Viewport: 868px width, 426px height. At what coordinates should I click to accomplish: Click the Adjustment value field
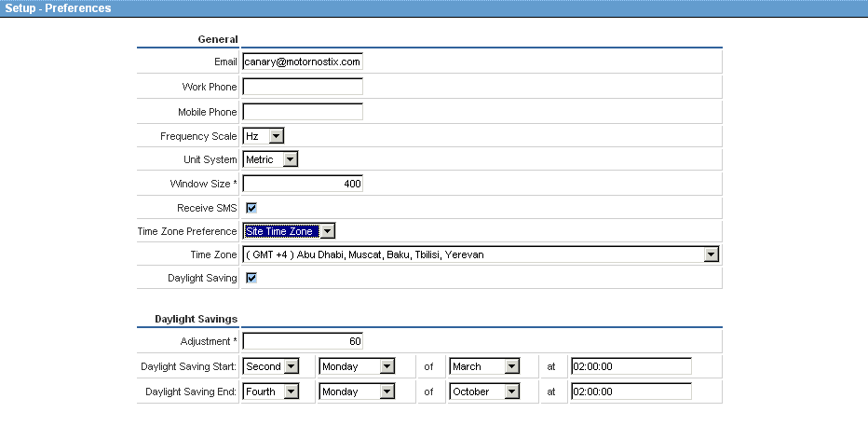[302, 341]
